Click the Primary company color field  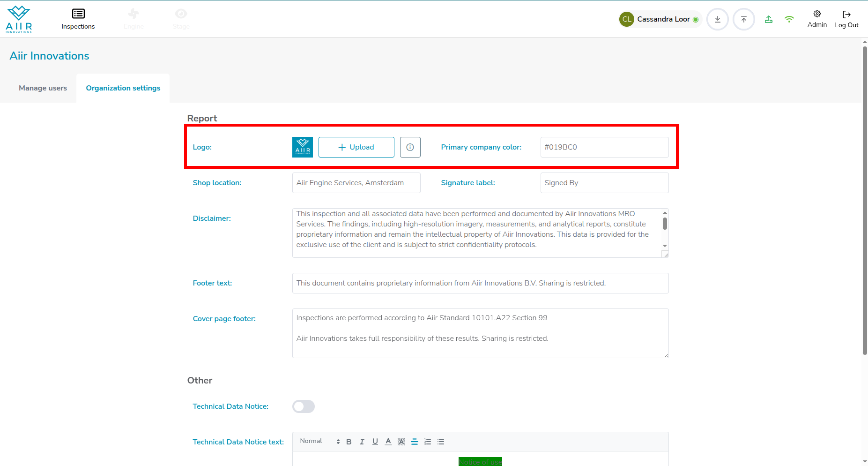605,147
